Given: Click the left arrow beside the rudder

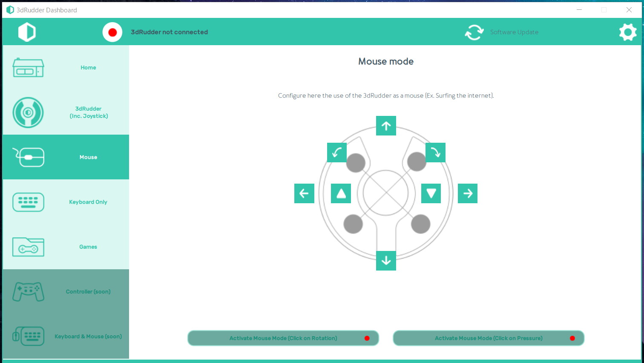Looking at the screenshot, I should point(304,193).
